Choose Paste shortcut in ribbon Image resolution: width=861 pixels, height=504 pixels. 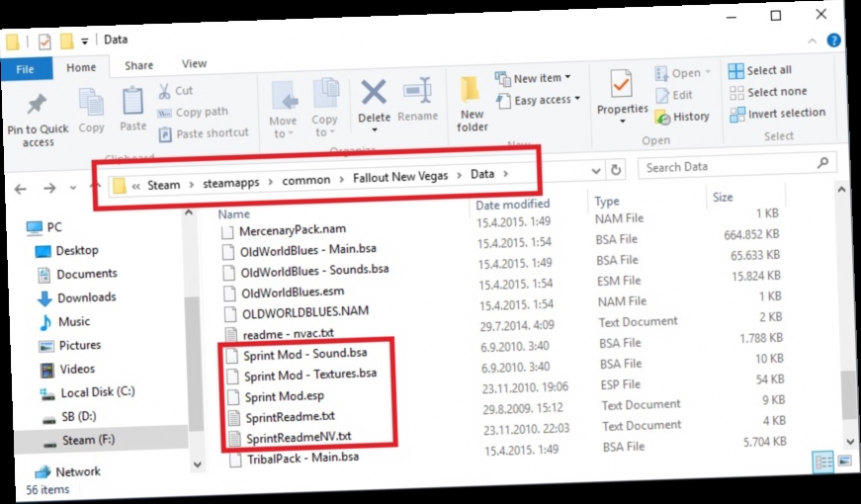(204, 133)
